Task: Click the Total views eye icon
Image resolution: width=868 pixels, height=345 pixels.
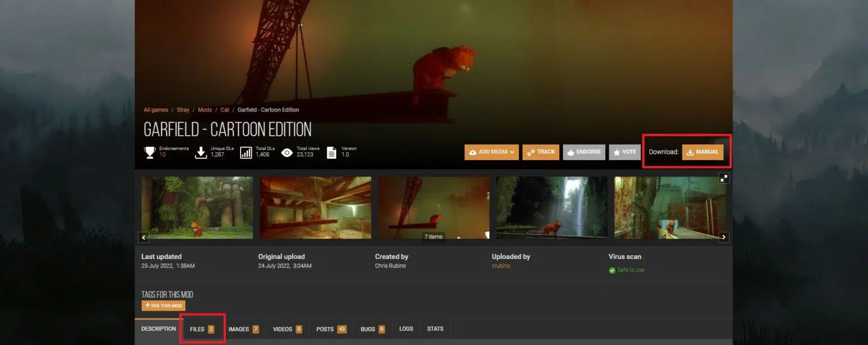Action: click(x=287, y=152)
